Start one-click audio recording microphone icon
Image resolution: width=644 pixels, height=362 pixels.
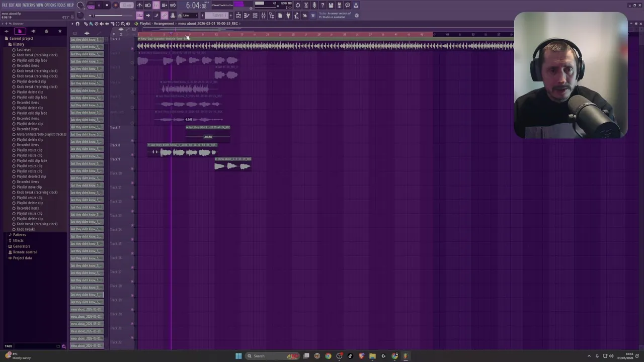pos(314,5)
